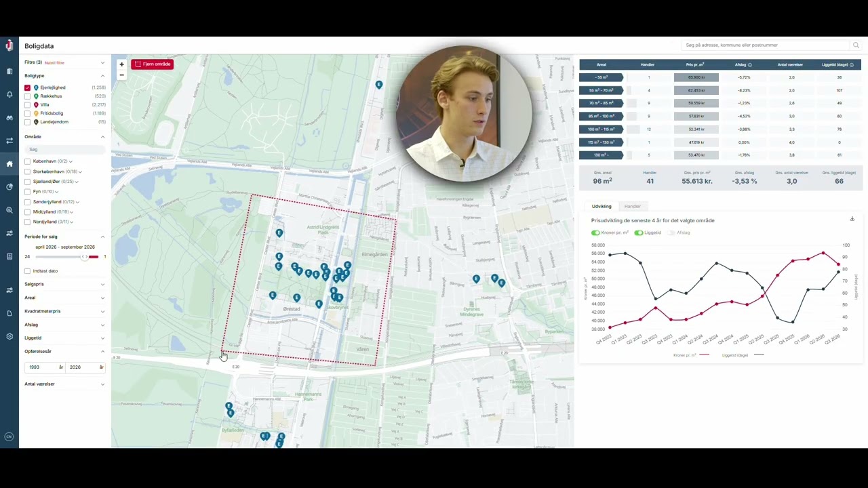
Task: Select the swap arrows sidebar icon
Action: click(9, 140)
